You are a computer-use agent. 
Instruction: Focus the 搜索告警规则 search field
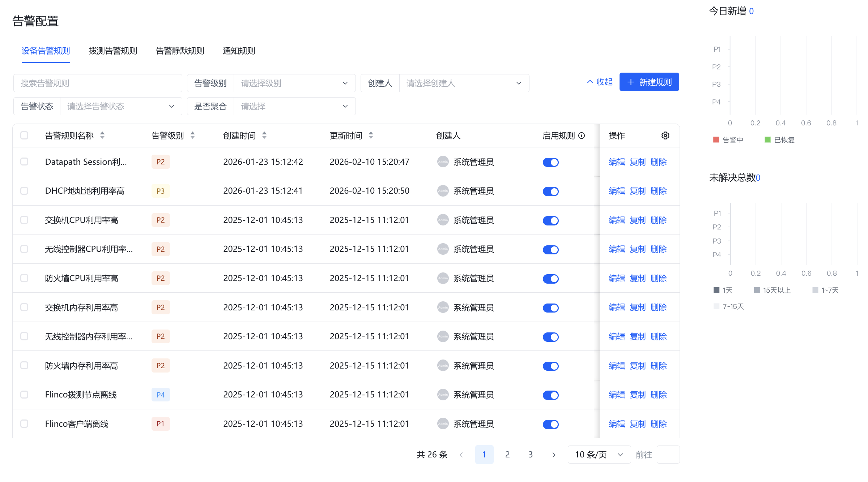(98, 83)
